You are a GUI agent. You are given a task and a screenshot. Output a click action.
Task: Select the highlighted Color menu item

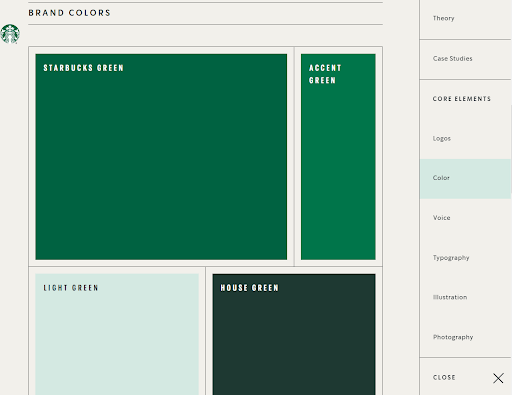pyautogui.click(x=465, y=179)
